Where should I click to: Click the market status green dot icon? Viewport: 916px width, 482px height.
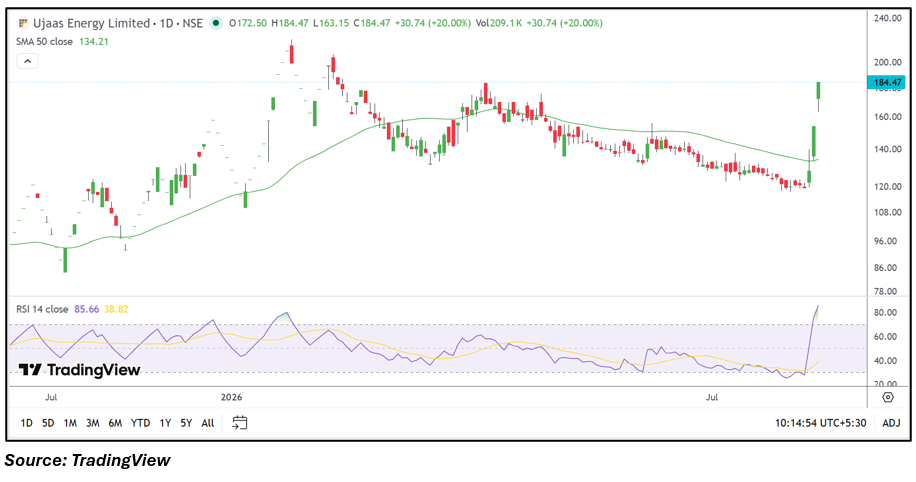(x=216, y=23)
